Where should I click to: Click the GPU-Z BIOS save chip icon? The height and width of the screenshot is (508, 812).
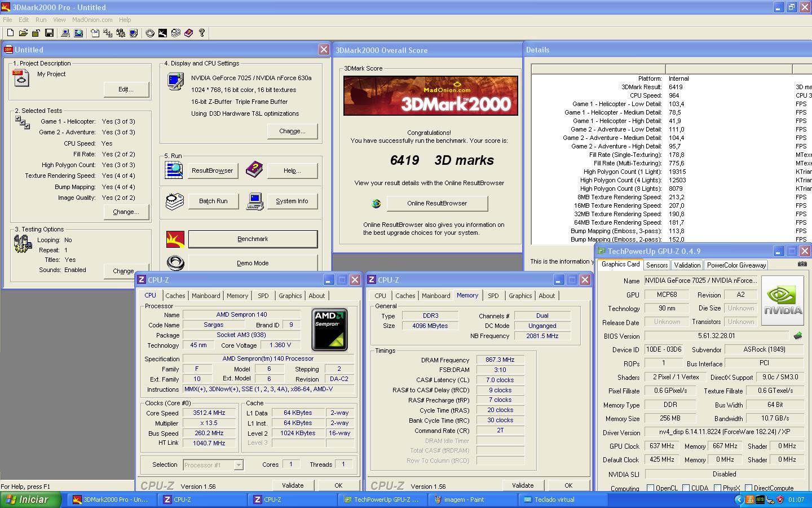[x=797, y=336]
